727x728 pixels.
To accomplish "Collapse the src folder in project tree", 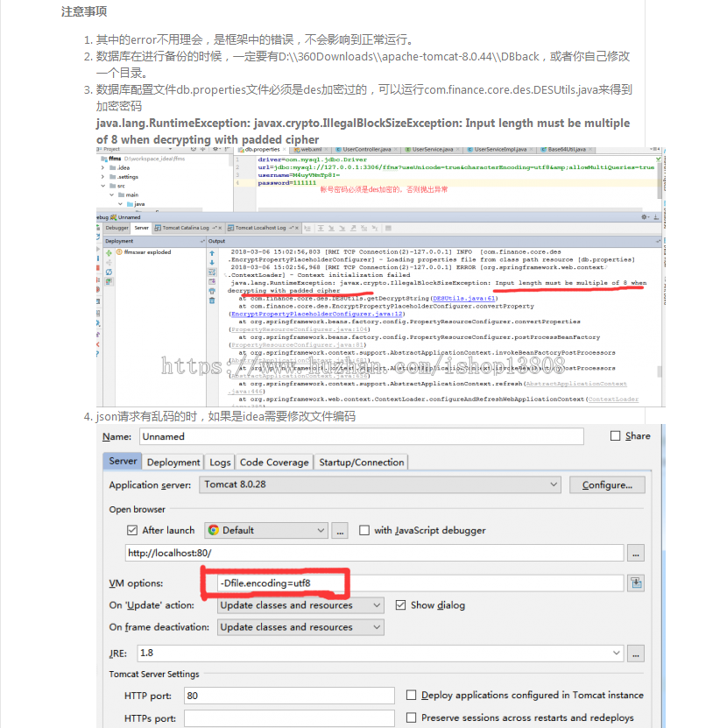I will point(102,186).
